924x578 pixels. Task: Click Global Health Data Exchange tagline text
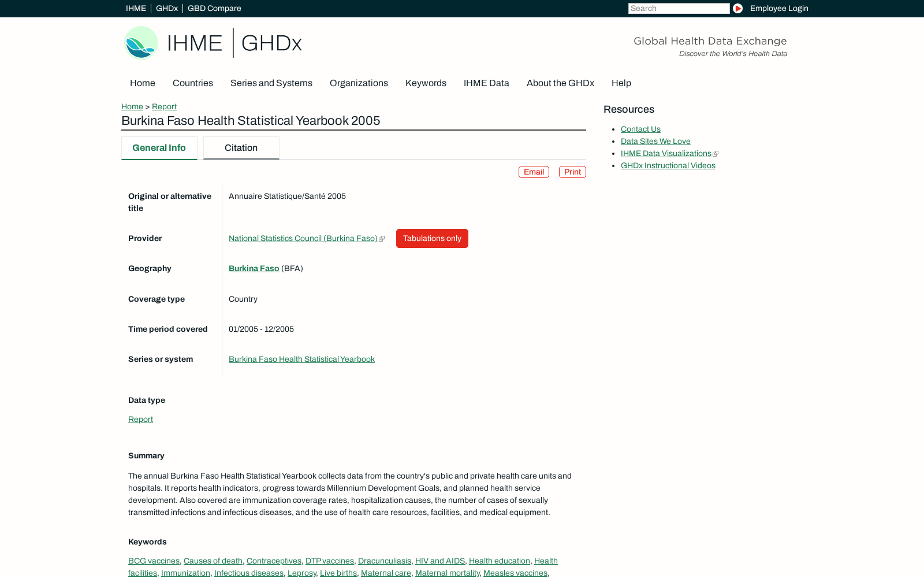click(x=710, y=41)
